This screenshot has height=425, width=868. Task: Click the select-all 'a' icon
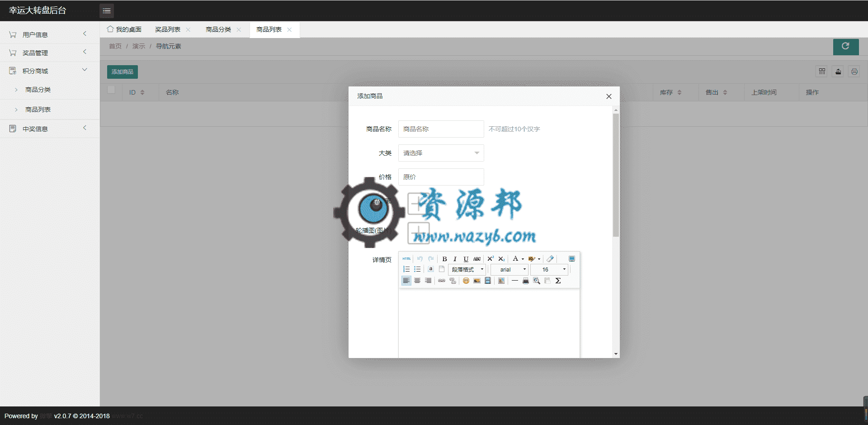pyautogui.click(x=431, y=269)
